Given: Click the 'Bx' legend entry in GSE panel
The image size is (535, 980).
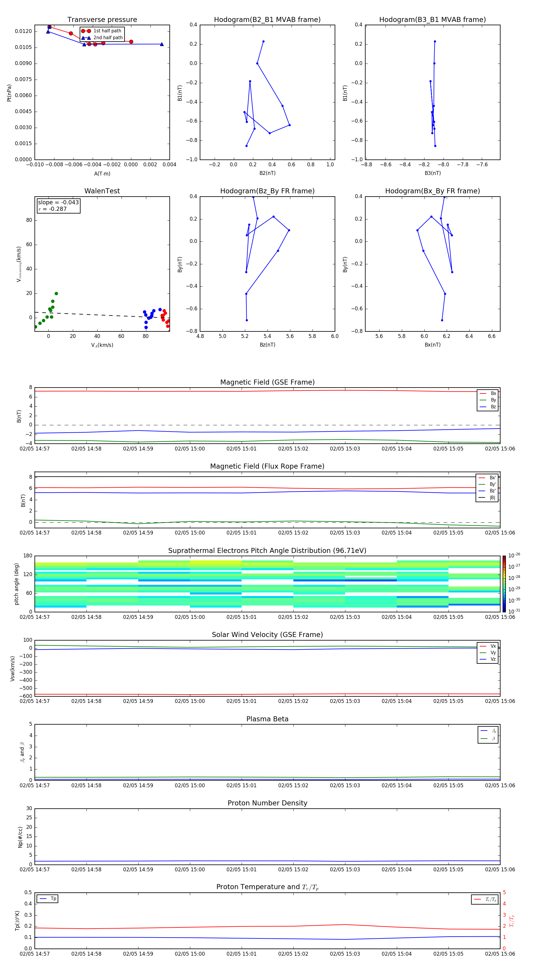Looking at the screenshot, I should click(x=488, y=393).
